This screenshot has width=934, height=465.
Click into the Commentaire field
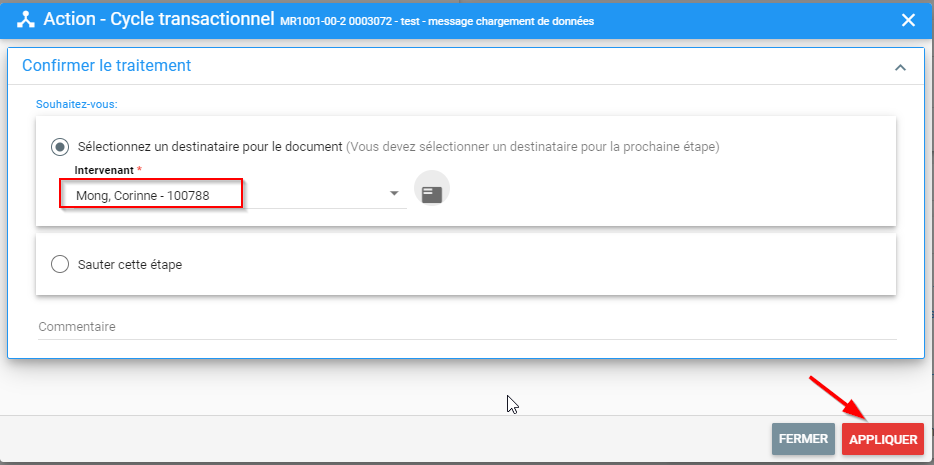[467, 327]
